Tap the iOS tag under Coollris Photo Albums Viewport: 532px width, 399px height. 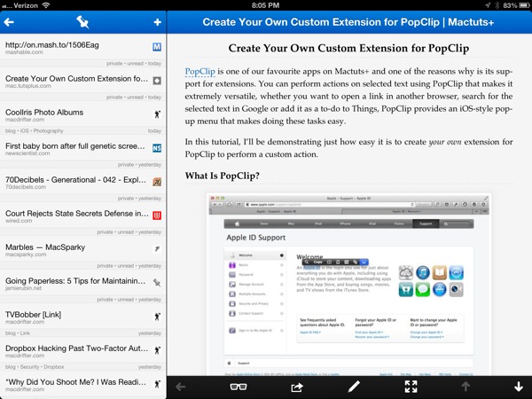pyautogui.click(x=24, y=131)
